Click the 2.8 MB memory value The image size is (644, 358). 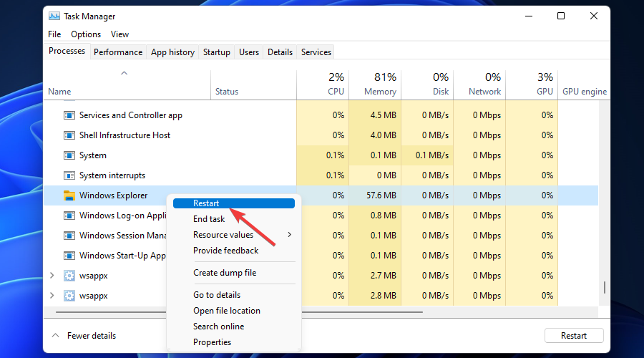pyautogui.click(x=384, y=296)
